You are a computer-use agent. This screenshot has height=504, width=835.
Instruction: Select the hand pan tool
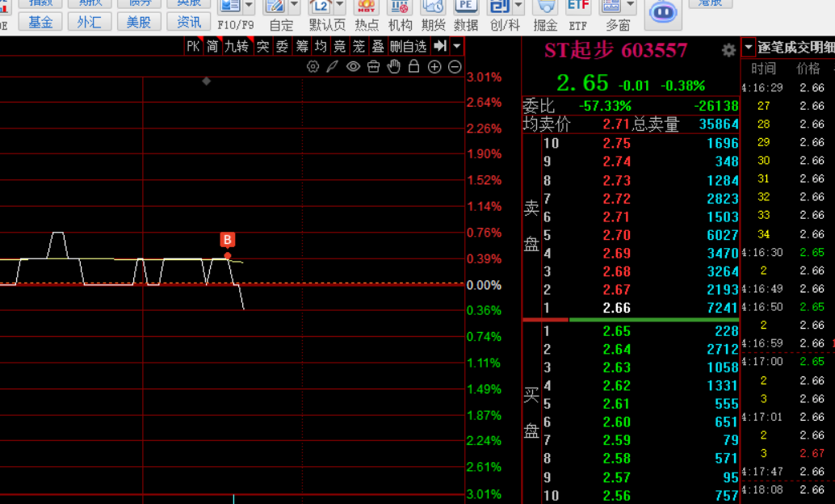click(393, 66)
